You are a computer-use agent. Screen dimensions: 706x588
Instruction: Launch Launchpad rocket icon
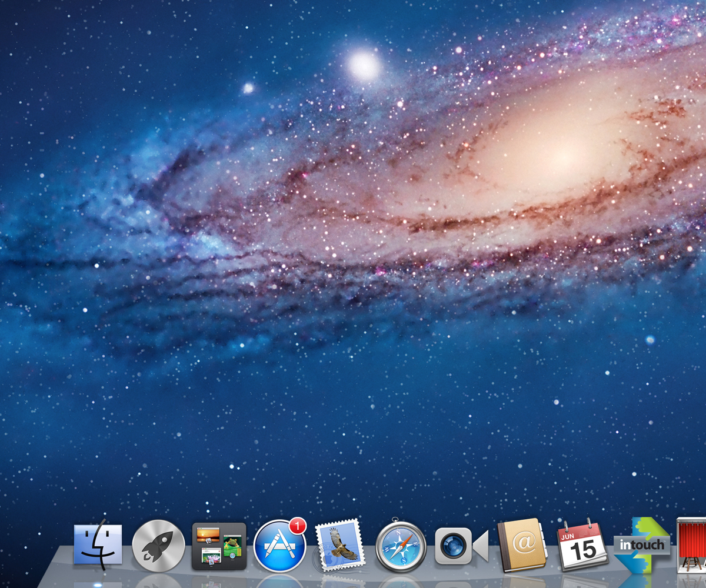[158, 546]
